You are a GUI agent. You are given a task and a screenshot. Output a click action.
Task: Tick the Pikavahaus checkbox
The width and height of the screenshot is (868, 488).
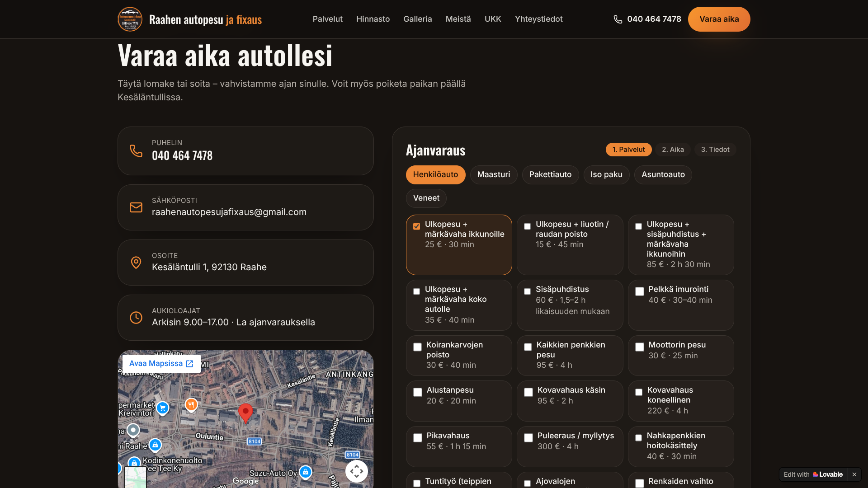pos(418,438)
